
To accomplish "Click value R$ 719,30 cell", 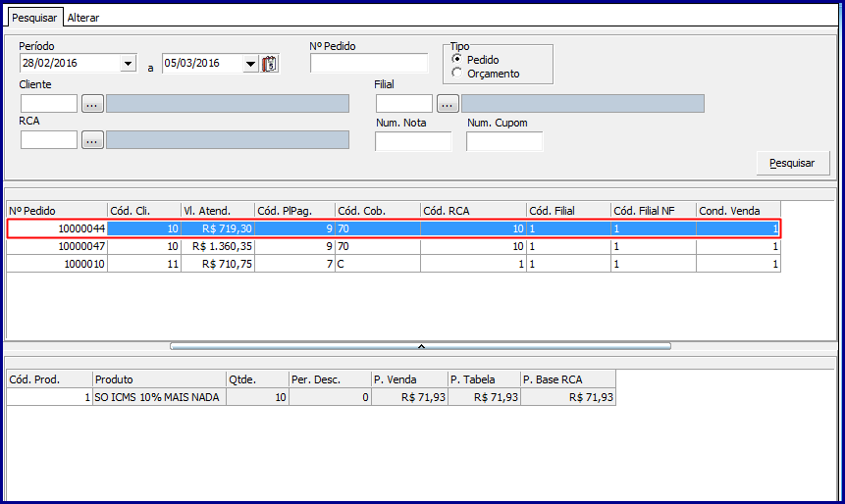I will [x=218, y=228].
